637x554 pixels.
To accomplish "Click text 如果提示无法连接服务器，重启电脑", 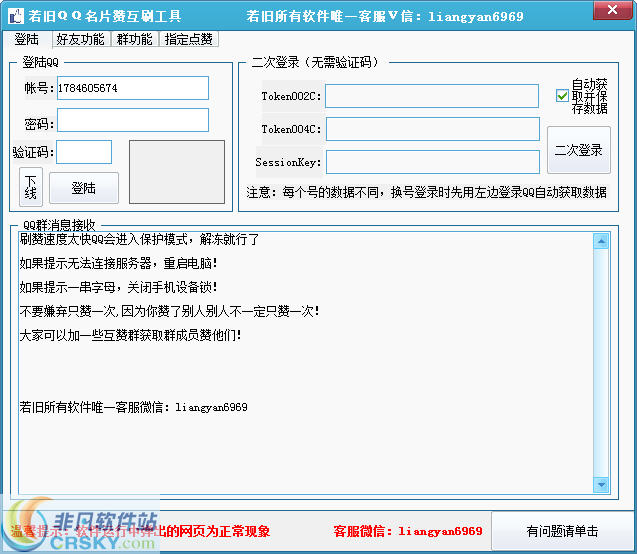I will click(118, 263).
